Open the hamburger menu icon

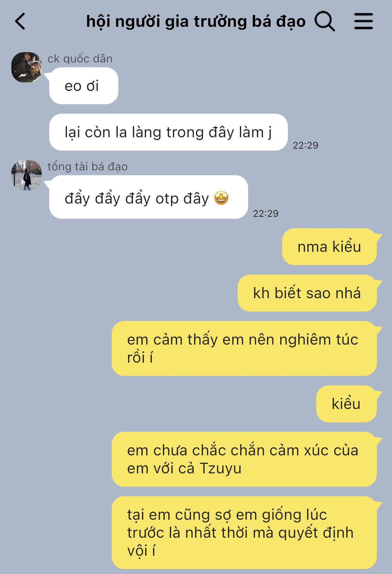coord(363,21)
